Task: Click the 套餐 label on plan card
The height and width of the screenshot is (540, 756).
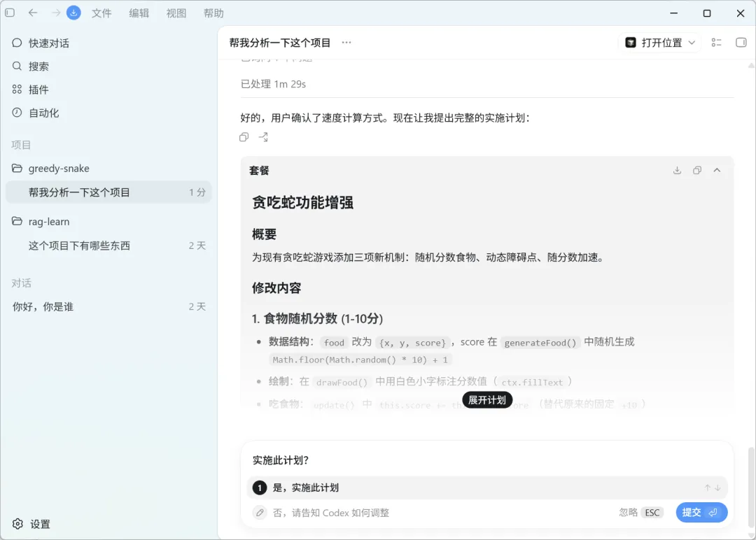Action: pyautogui.click(x=259, y=171)
